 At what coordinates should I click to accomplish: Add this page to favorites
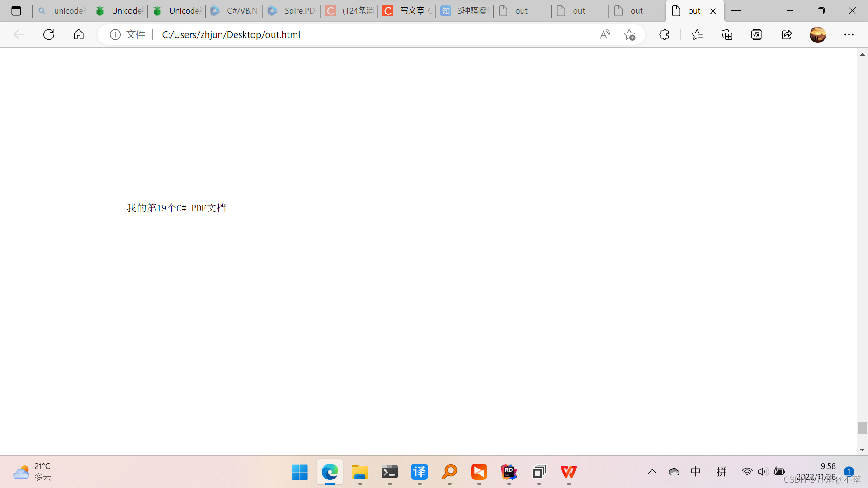coord(629,34)
